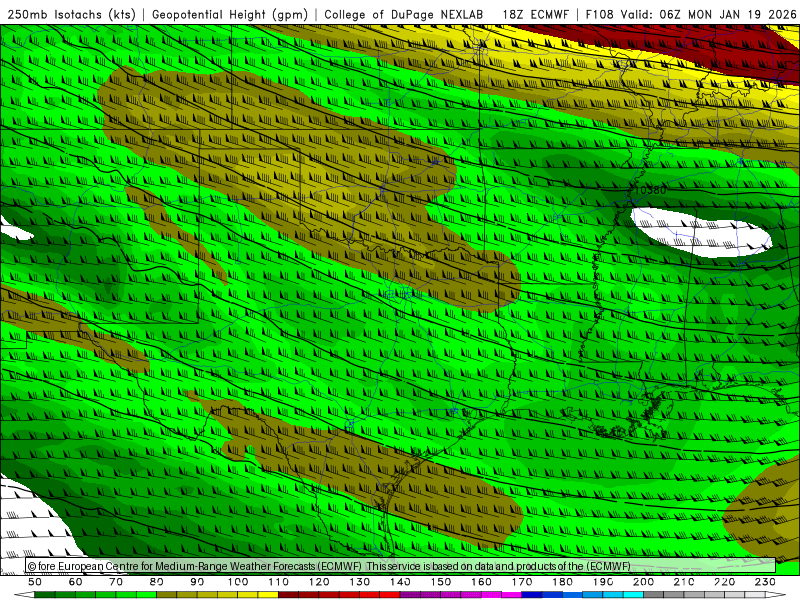Click the '220' color bar number
The width and height of the screenshot is (800, 600).
724,582
